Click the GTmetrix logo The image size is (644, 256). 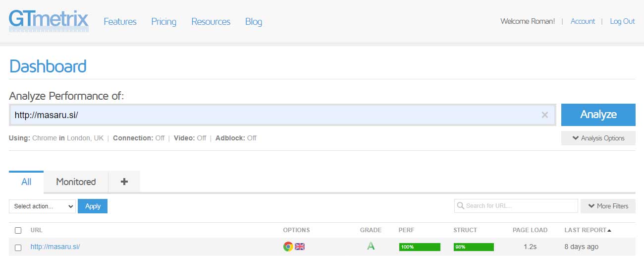(49, 21)
